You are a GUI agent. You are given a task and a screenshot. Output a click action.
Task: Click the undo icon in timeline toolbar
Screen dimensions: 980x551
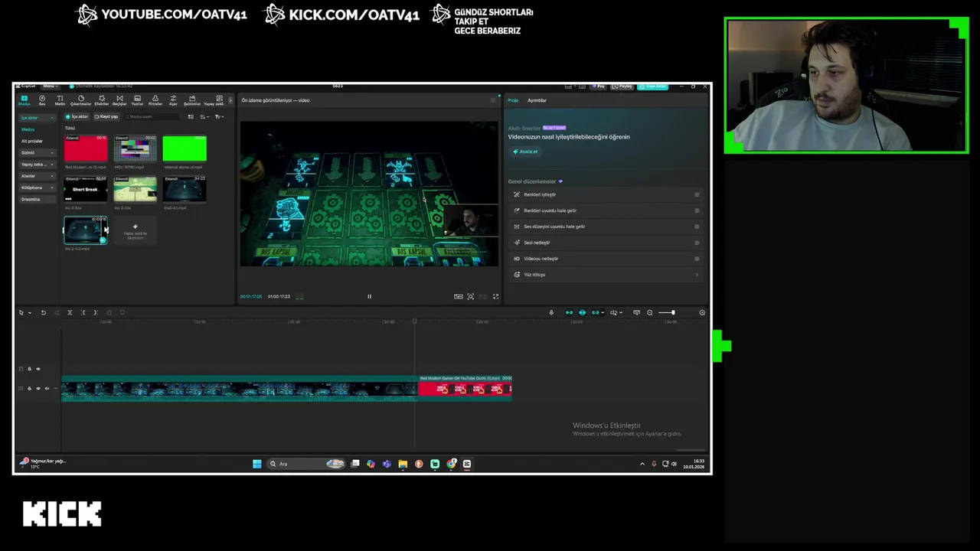tap(44, 312)
